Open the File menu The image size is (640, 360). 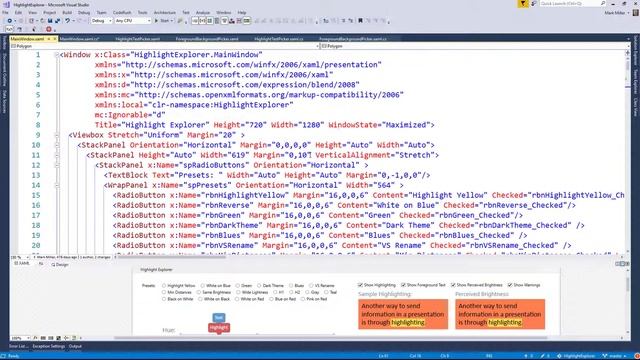[x=5, y=13]
